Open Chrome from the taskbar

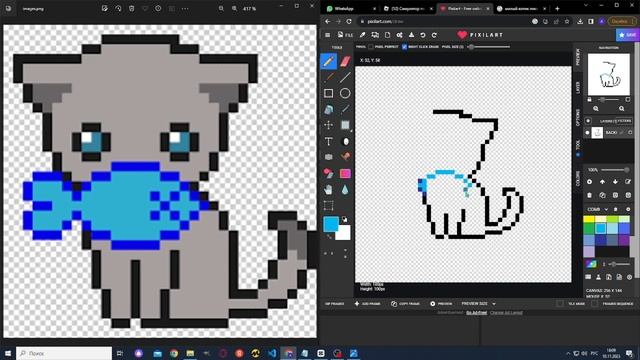(x=174, y=353)
